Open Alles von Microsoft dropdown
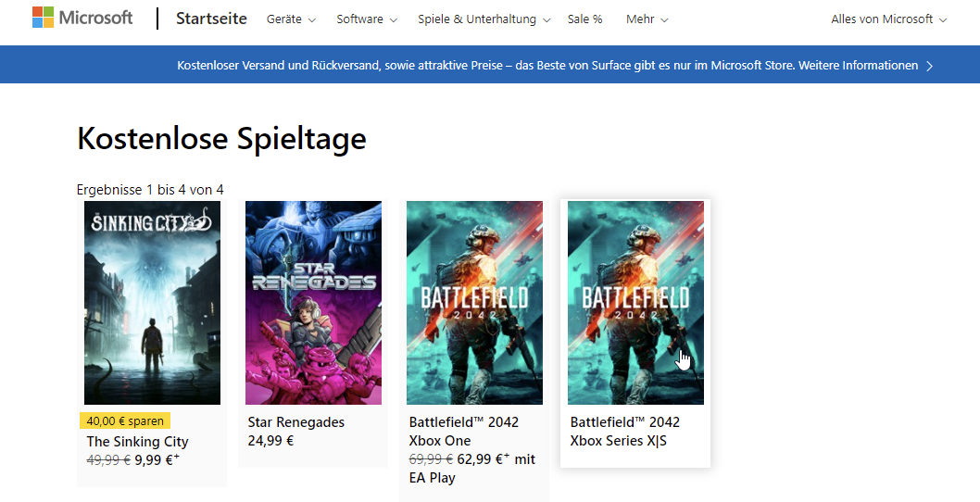Image resolution: width=980 pixels, height=502 pixels. 888,19
